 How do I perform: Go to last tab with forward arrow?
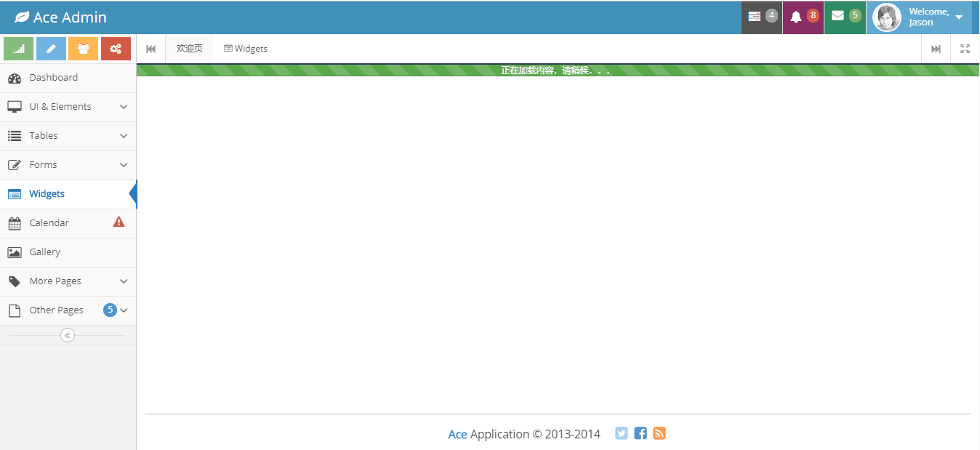click(936, 49)
